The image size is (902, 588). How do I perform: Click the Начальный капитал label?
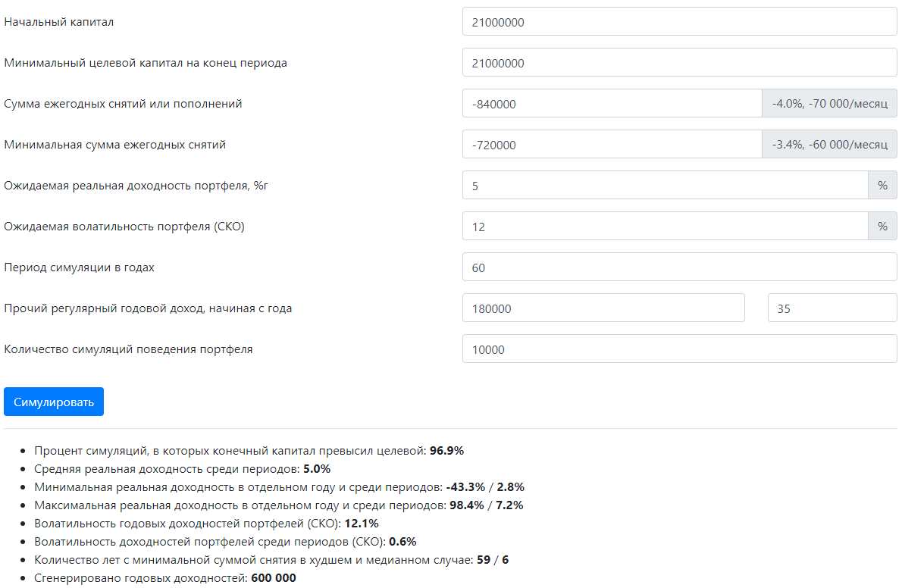point(58,22)
